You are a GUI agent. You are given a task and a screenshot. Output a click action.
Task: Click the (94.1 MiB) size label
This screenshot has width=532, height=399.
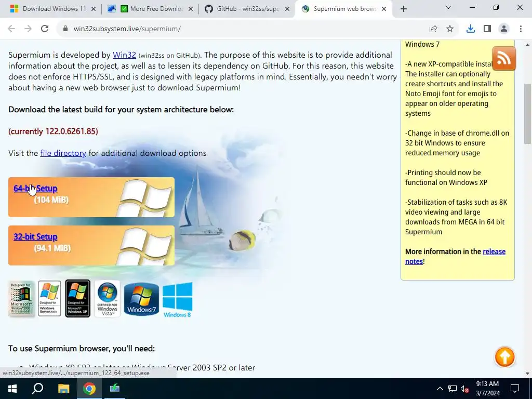[52, 248]
